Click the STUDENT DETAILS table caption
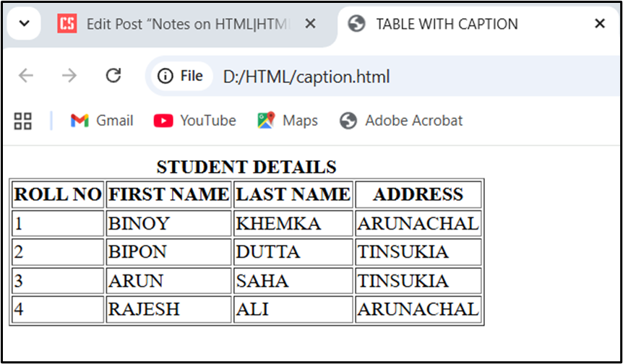The image size is (623, 364). click(x=246, y=167)
